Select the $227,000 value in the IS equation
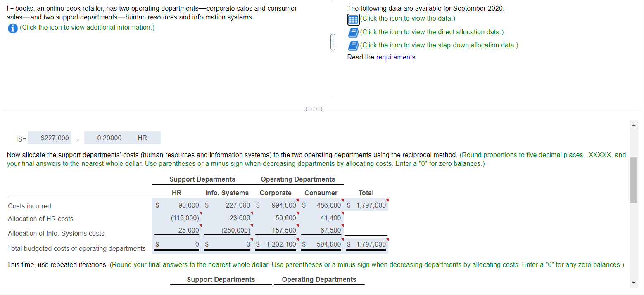The width and height of the screenshot is (644, 295). [x=49, y=137]
